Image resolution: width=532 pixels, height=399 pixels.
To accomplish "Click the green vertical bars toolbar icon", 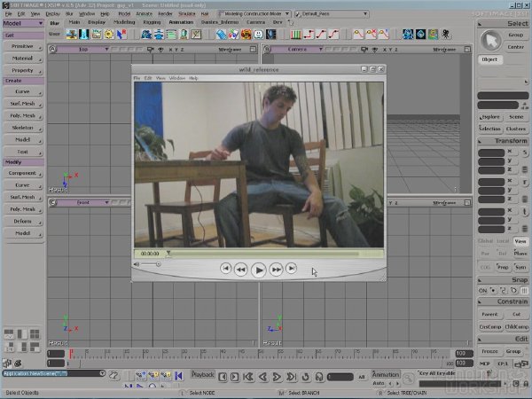I will [296, 35].
